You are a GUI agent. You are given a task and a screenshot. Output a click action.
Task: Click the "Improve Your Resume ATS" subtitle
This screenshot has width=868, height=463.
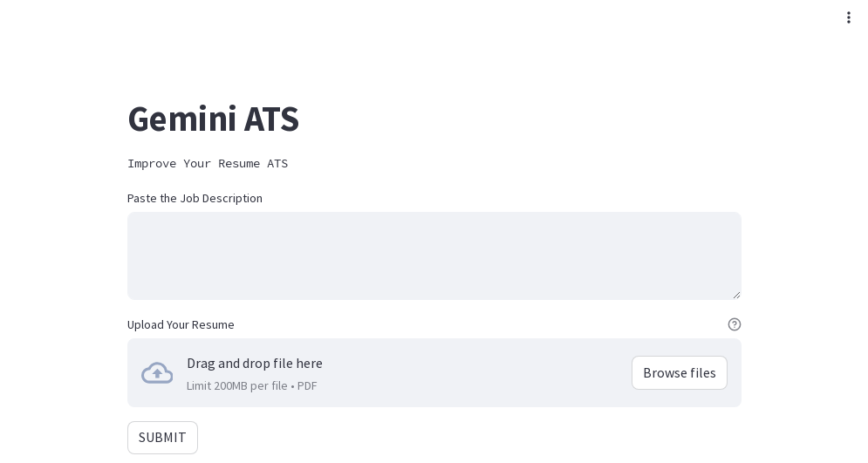tap(208, 164)
